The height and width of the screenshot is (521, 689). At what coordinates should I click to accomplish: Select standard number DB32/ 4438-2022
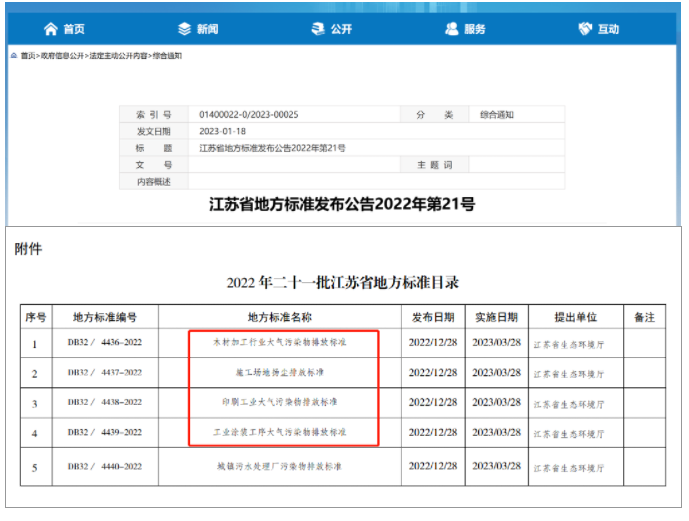105,402
